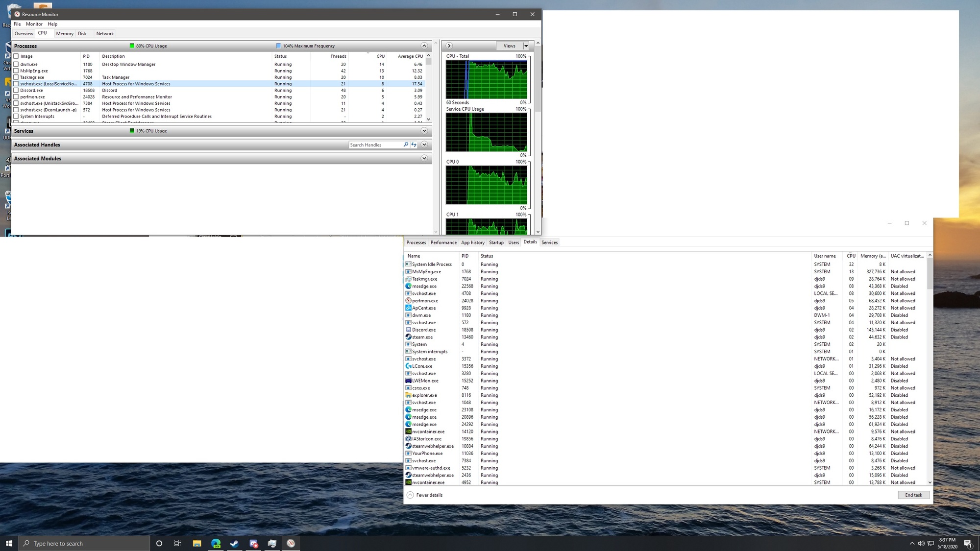This screenshot has width=980, height=551.
Task: Collapse the Processes section
Action: tap(424, 46)
